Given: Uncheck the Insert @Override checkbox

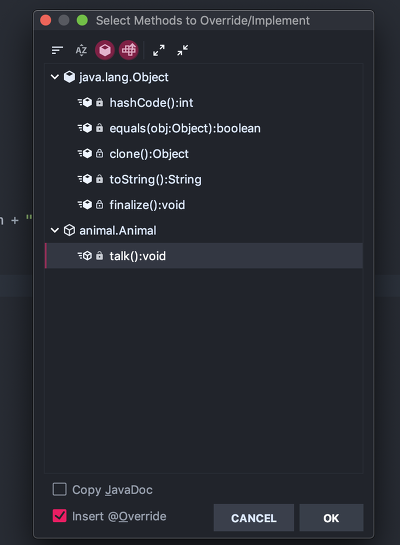Looking at the screenshot, I should pyautogui.click(x=60, y=516).
